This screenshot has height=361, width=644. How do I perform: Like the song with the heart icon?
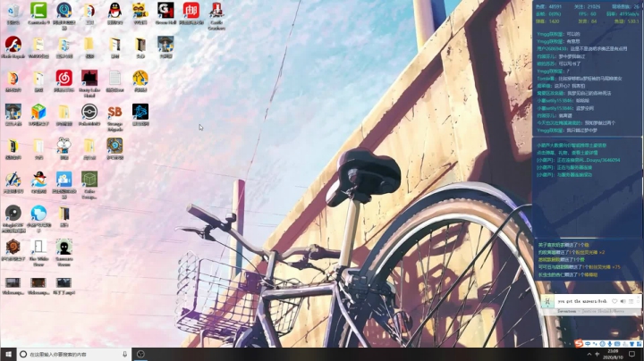pyautogui.click(x=614, y=301)
